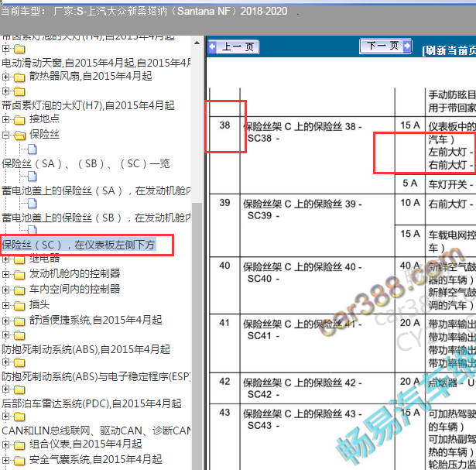Collapse the 保险丝 folder node
476x470 pixels.
tap(5, 135)
